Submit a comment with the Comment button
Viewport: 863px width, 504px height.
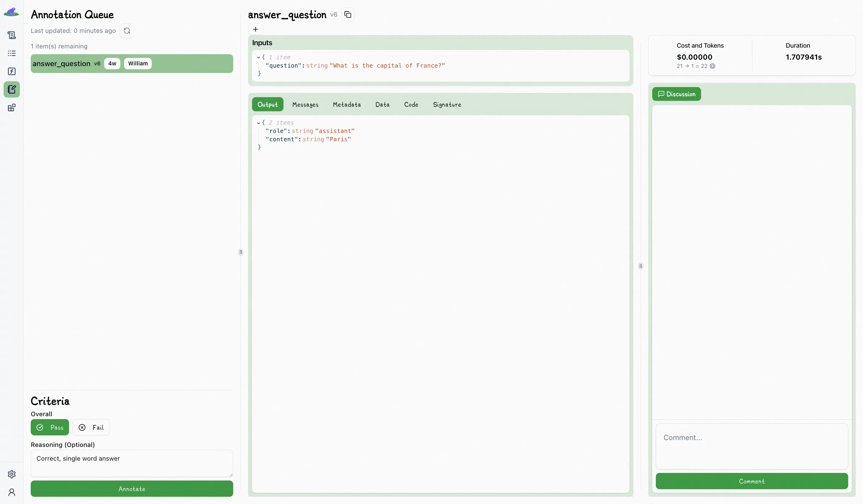point(751,481)
